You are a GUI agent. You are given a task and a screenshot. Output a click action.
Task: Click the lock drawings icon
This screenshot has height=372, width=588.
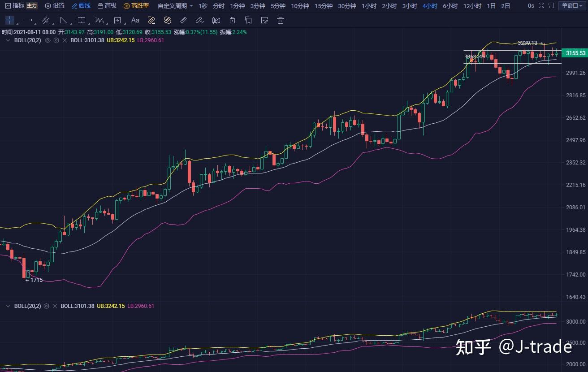(x=232, y=20)
